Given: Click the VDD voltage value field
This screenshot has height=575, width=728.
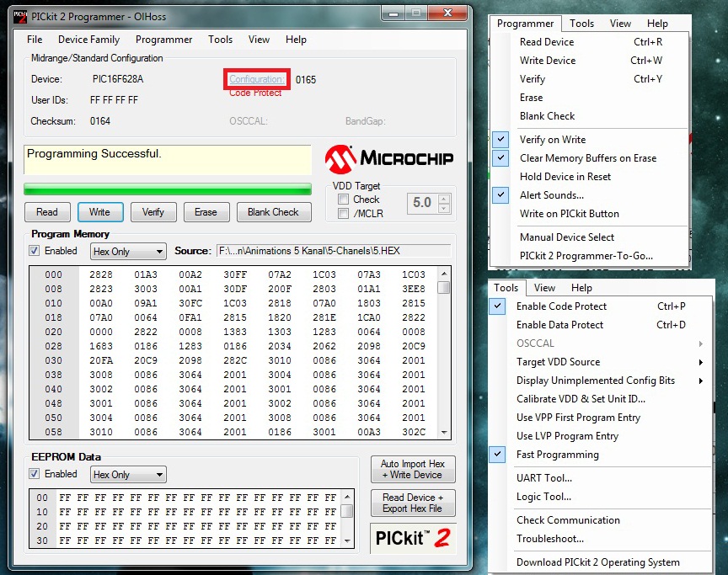Looking at the screenshot, I should (422, 203).
